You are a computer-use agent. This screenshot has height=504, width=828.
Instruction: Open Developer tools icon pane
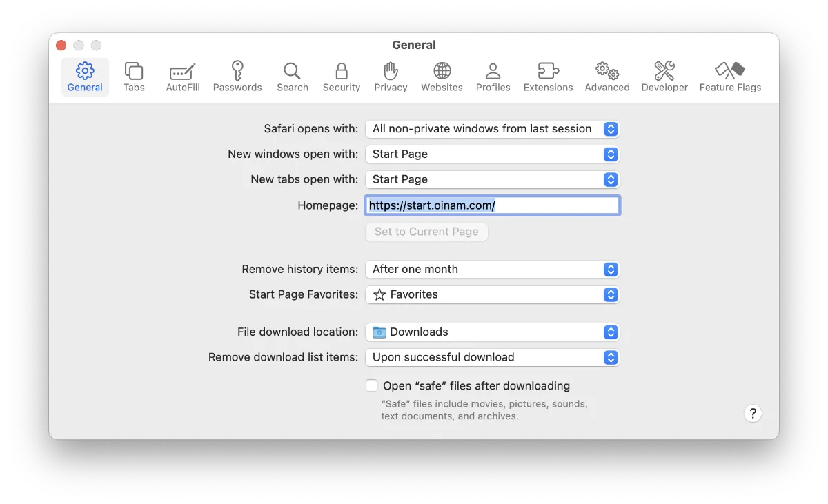pyautogui.click(x=664, y=71)
